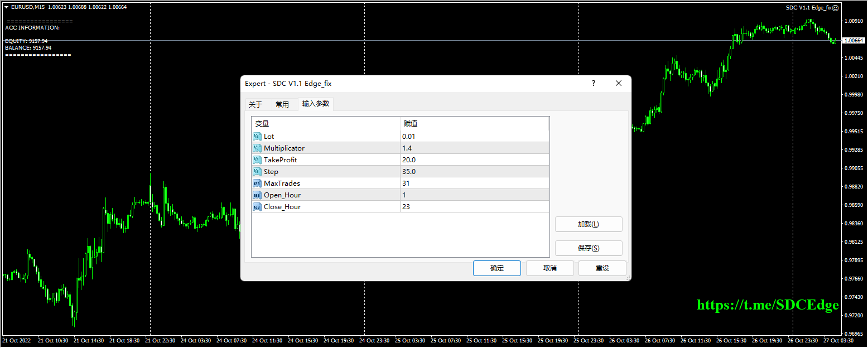
Task: Click the integer icon beside Close_Hour
Action: pos(257,206)
